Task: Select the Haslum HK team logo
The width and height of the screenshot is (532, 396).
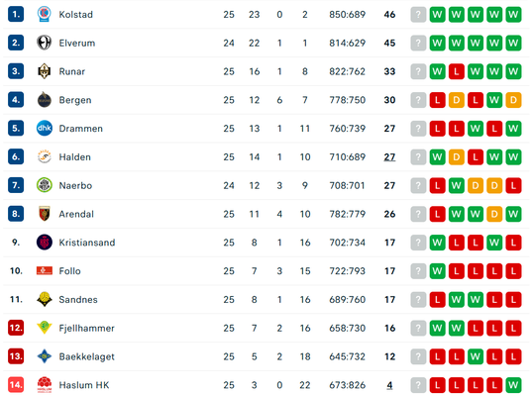Action: (x=45, y=384)
